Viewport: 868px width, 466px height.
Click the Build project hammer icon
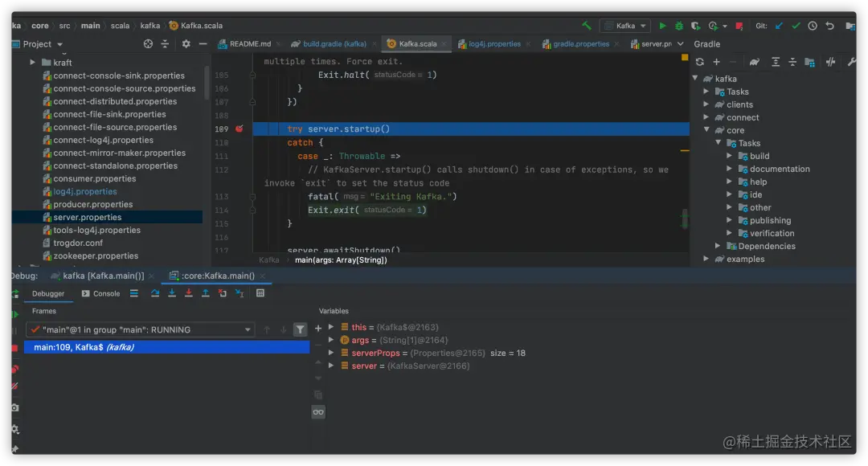(586, 26)
